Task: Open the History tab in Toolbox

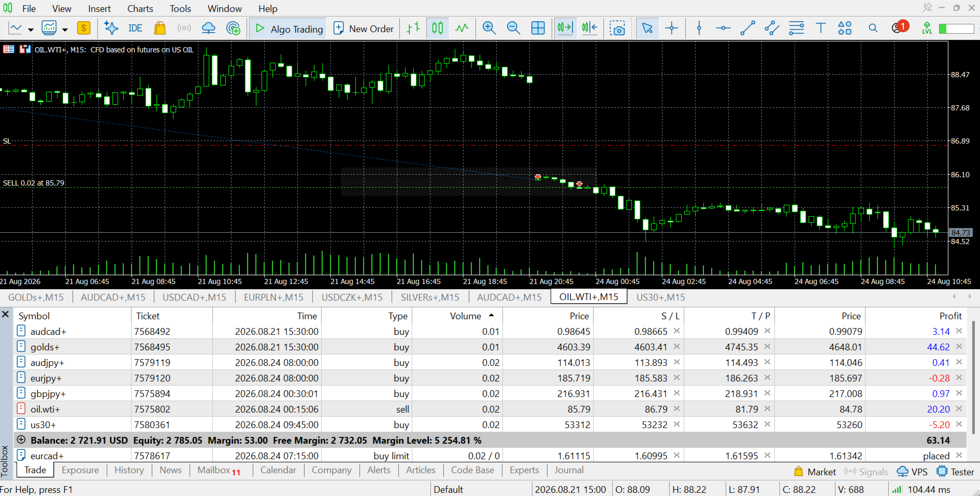Action: point(129,470)
